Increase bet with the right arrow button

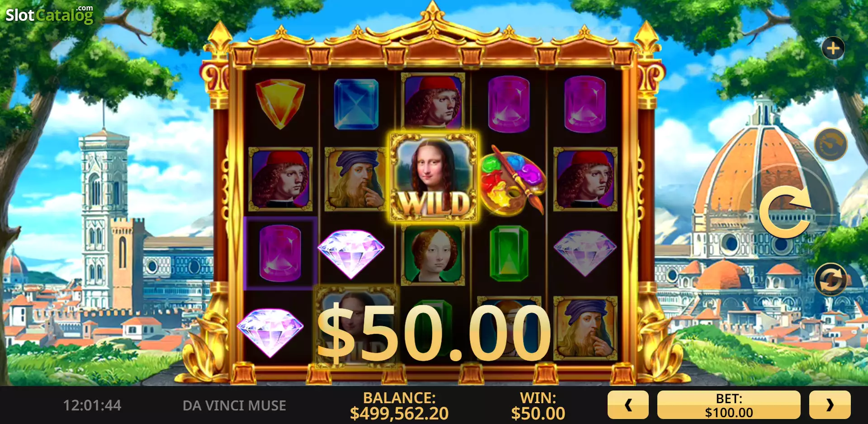830,405
